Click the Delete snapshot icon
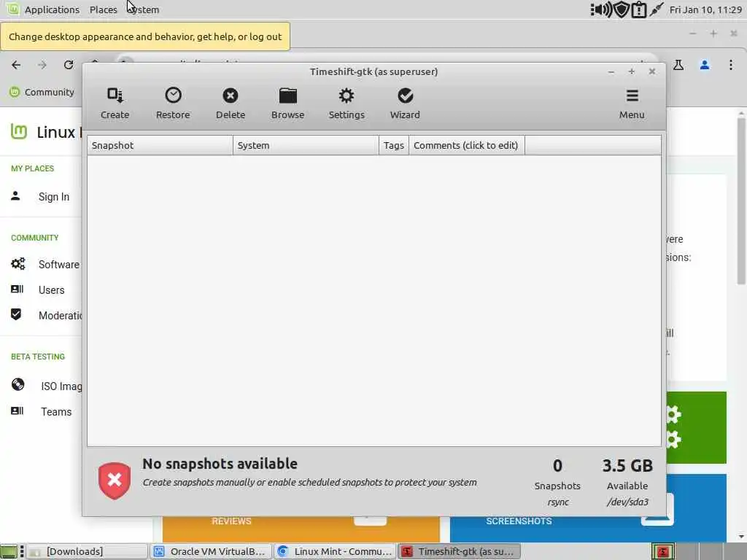 pyautogui.click(x=231, y=96)
